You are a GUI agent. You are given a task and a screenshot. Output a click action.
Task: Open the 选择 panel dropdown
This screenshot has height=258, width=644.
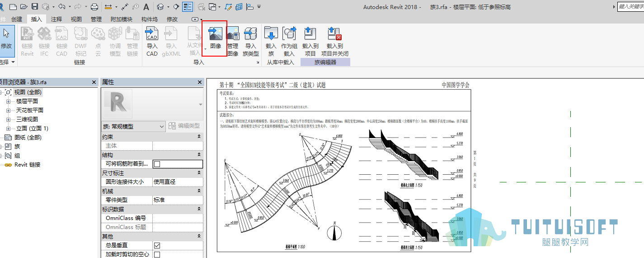click(x=7, y=62)
